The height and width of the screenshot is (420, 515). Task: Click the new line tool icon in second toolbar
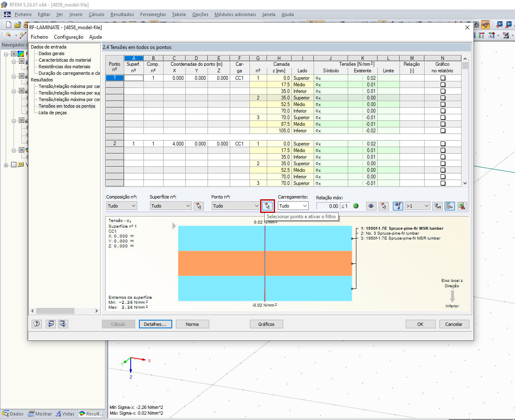pos(23,35)
